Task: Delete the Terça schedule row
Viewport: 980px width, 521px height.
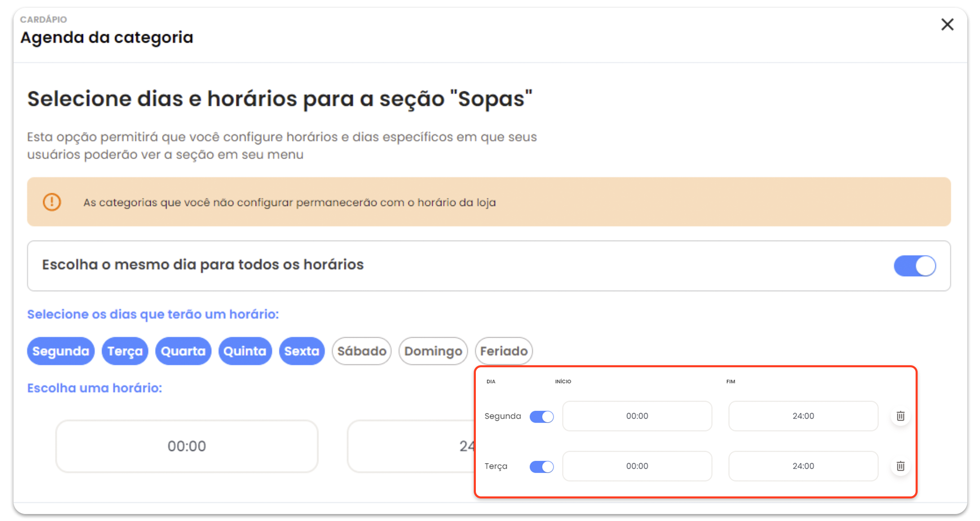Action: (900, 466)
